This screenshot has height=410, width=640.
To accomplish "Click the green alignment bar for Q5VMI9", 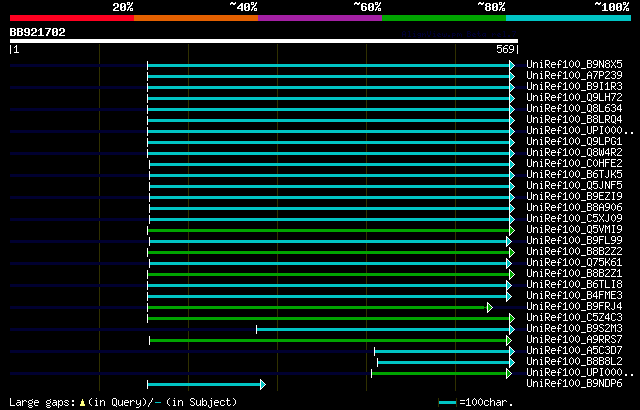I will (329, 230).
